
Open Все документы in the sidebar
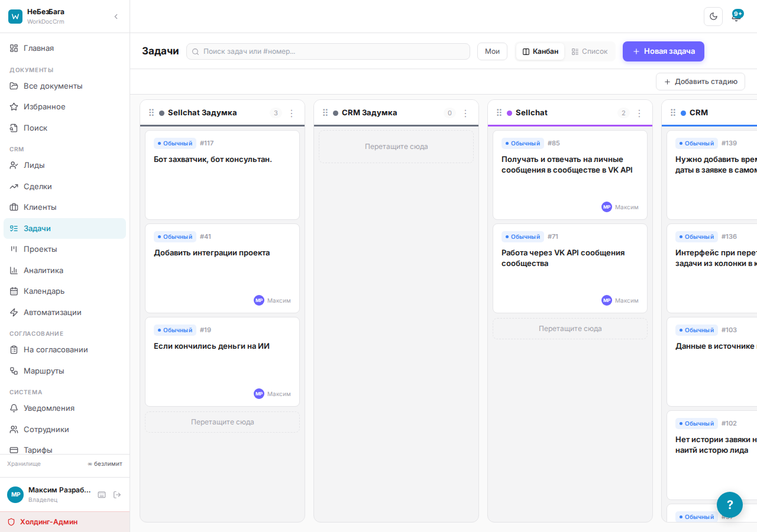coord(64,86)
